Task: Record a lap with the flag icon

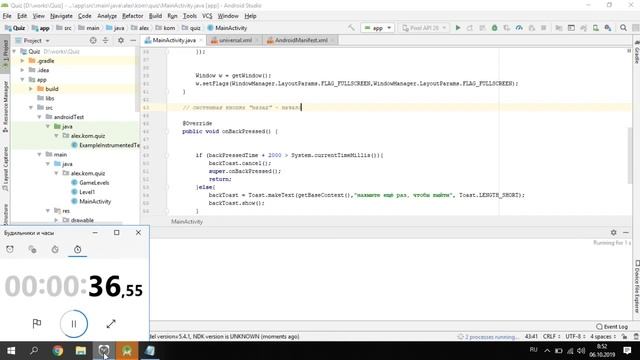Action: [x=37, y=324]
